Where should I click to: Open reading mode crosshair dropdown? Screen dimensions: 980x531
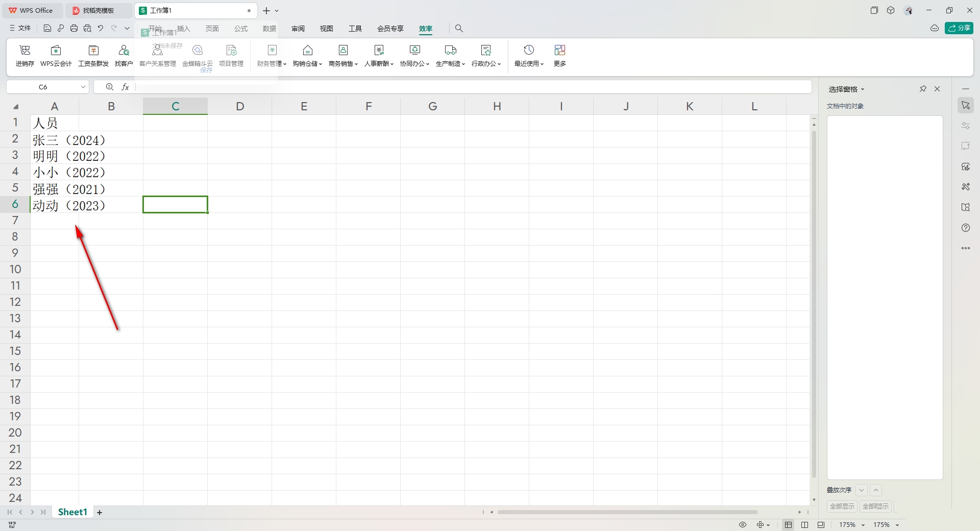pos(763,525)
